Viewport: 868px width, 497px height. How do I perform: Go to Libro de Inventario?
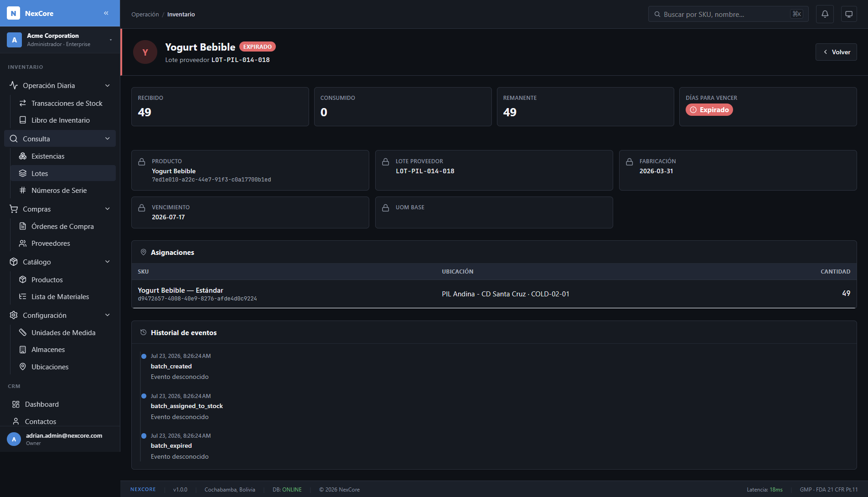(63, 120)
